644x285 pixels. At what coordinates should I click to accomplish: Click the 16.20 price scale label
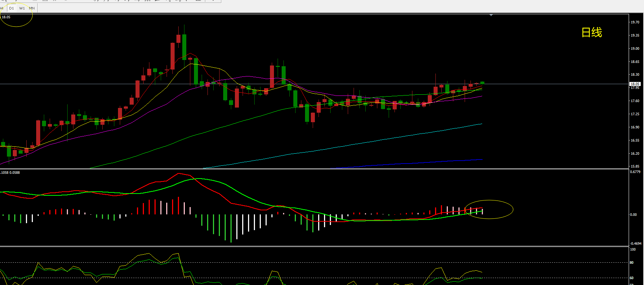(635, 153)
